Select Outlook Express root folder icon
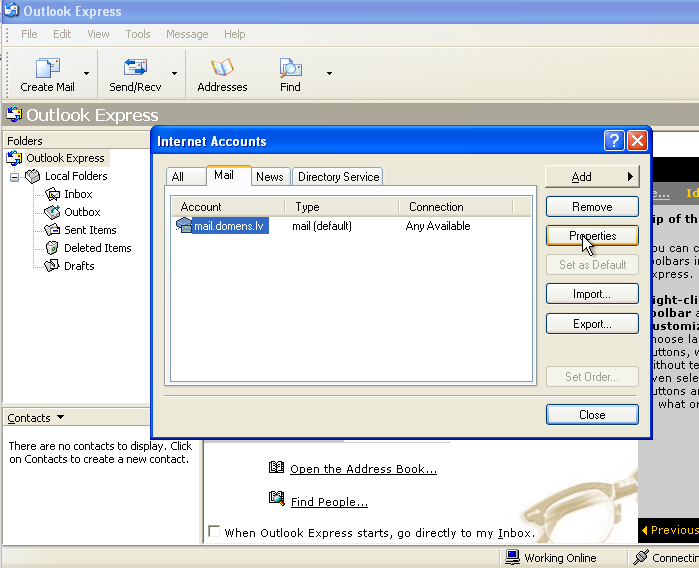 (14, 158)
